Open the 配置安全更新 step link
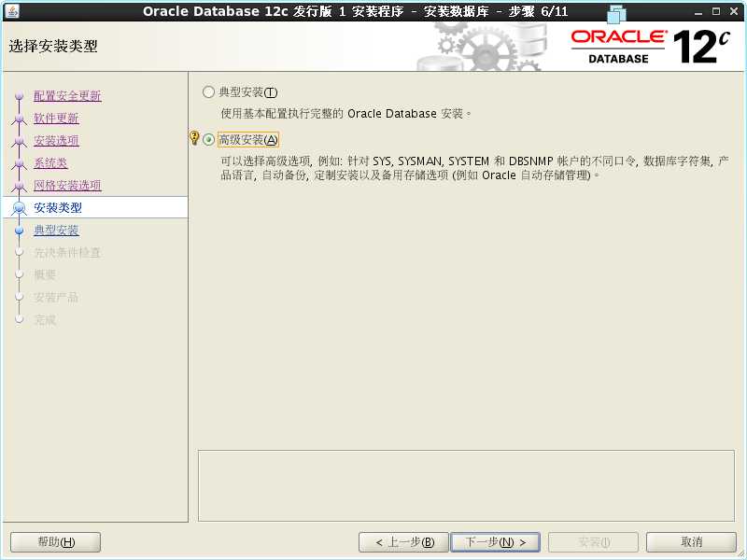 67,96
